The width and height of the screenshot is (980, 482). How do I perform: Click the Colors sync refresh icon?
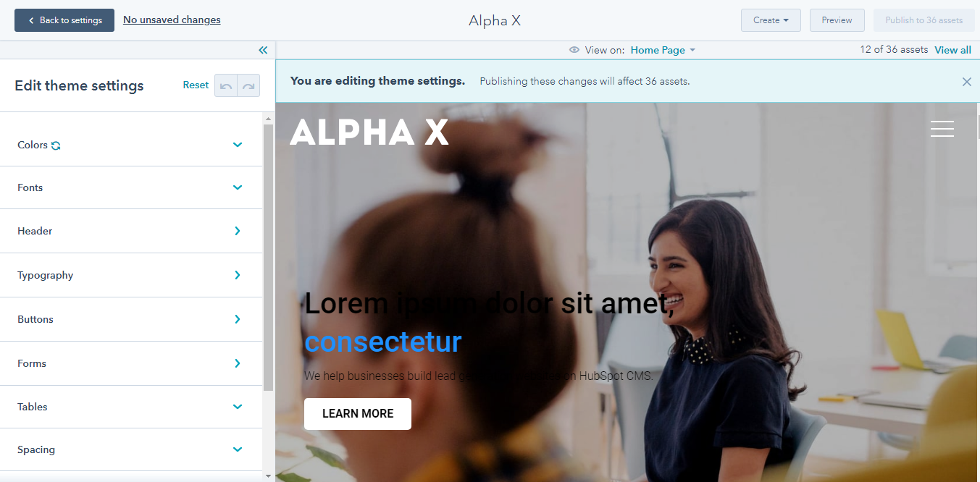pyautogui.click(x=56, y=145)
